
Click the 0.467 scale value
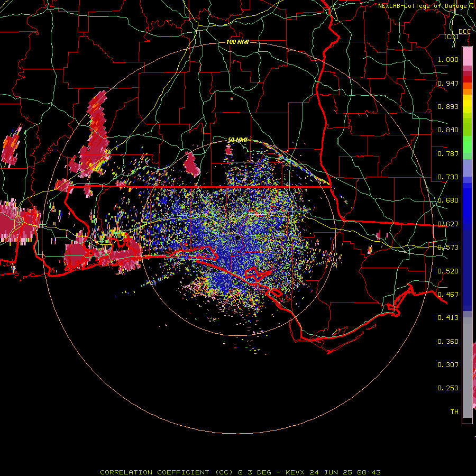pyautogui.click(x=448, y=294)
